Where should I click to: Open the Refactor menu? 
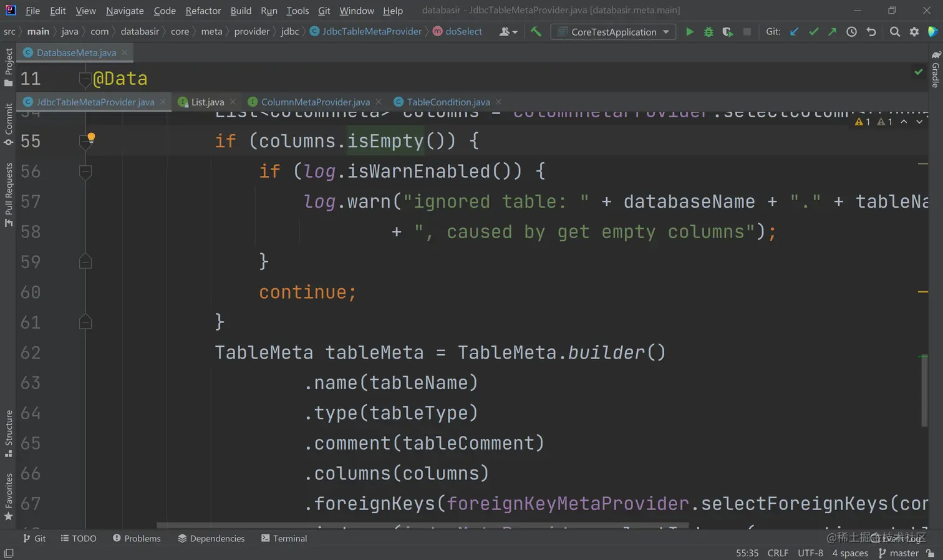tap(203, 11)
